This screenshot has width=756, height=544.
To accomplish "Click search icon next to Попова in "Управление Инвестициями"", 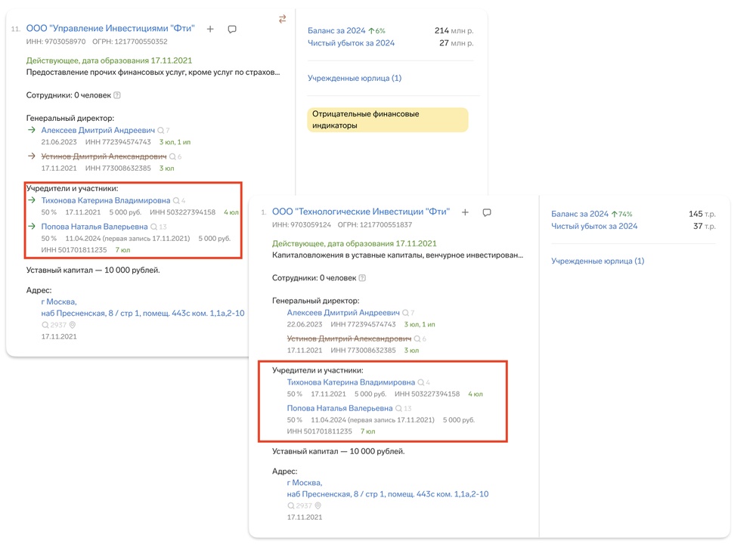I will (154, 227).
